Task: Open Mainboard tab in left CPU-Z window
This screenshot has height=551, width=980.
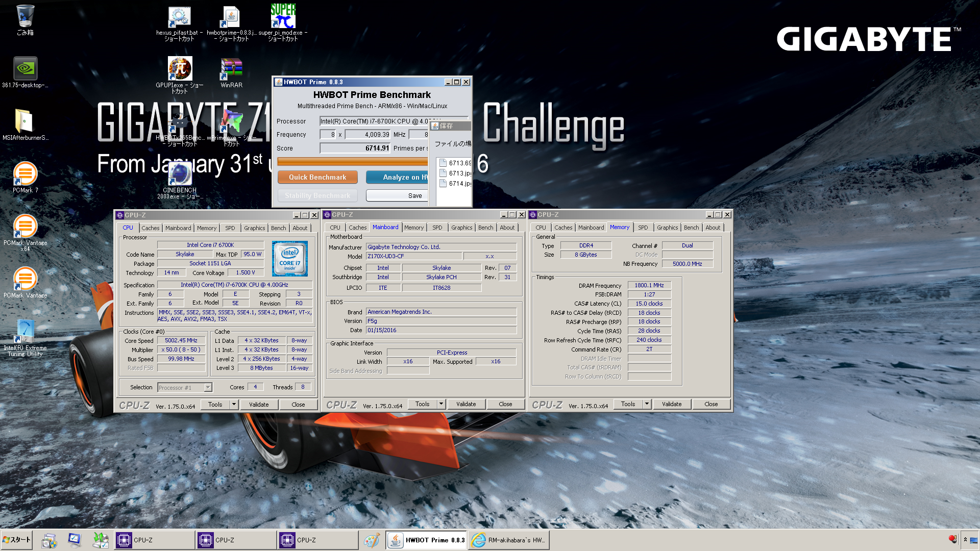Action: tap(178, 228)
